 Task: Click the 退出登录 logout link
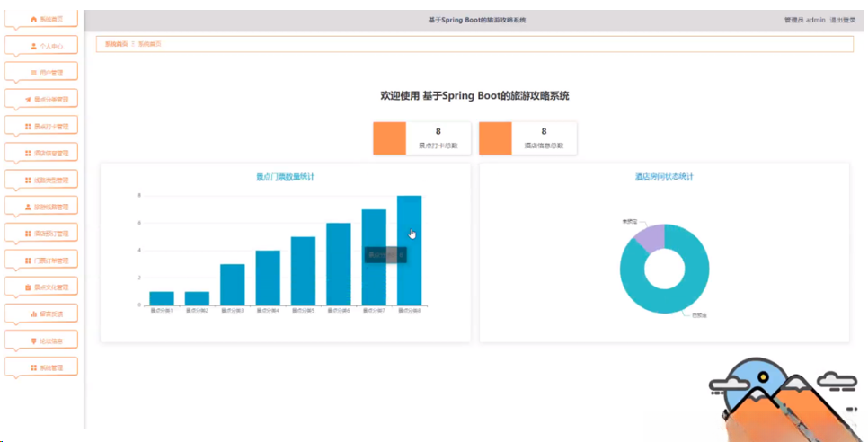[843, 20]
